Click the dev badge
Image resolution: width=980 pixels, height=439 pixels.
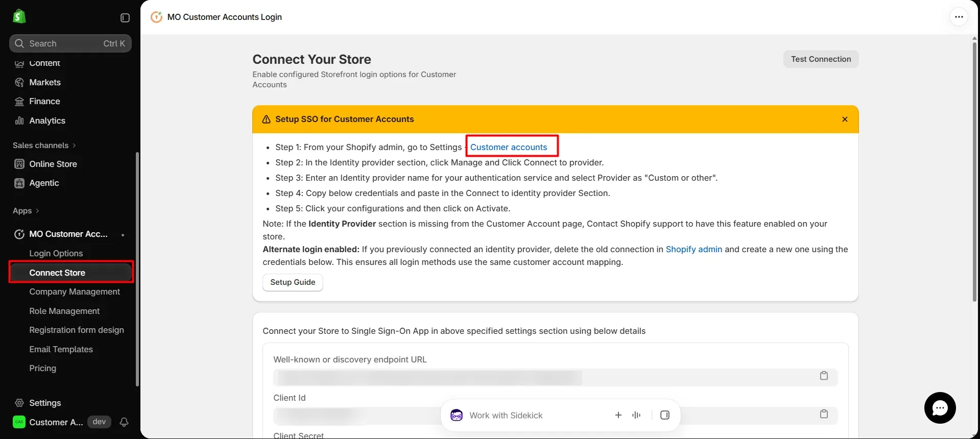[99, 422]
